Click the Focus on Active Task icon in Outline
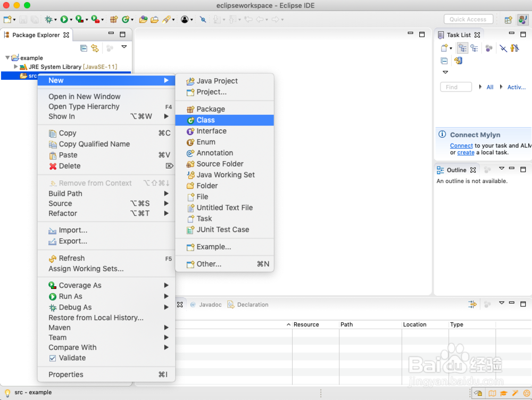 [487, 170]
